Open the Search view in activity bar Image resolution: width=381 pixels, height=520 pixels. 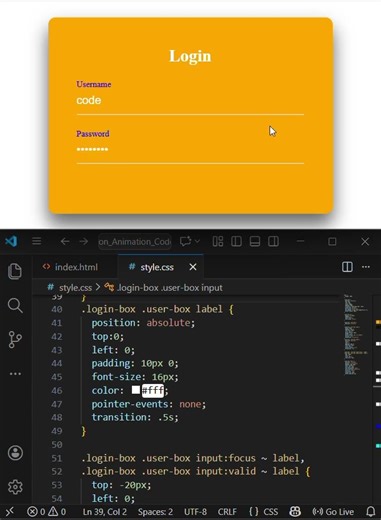point(15,305)
